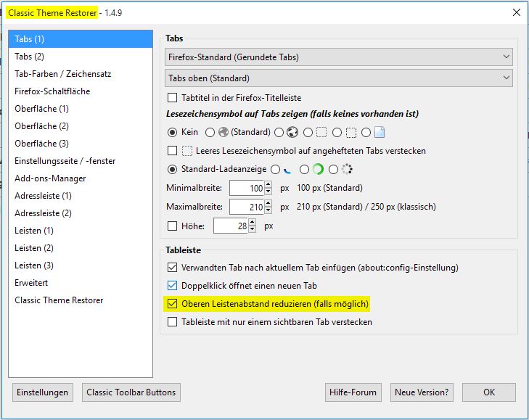Increase Maximalbreite with up arrow
This screenshot has width=529, height=420.
click(x=268, y=203)
